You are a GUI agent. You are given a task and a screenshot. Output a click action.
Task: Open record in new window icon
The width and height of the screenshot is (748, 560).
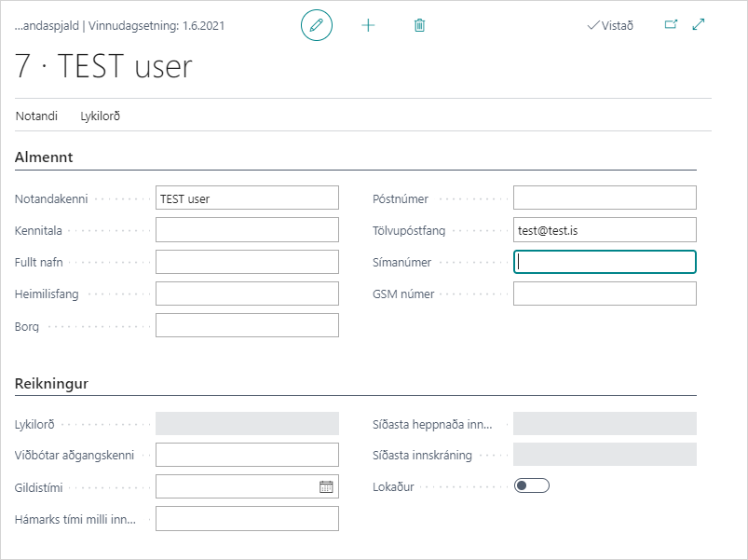tap(671, 25)
